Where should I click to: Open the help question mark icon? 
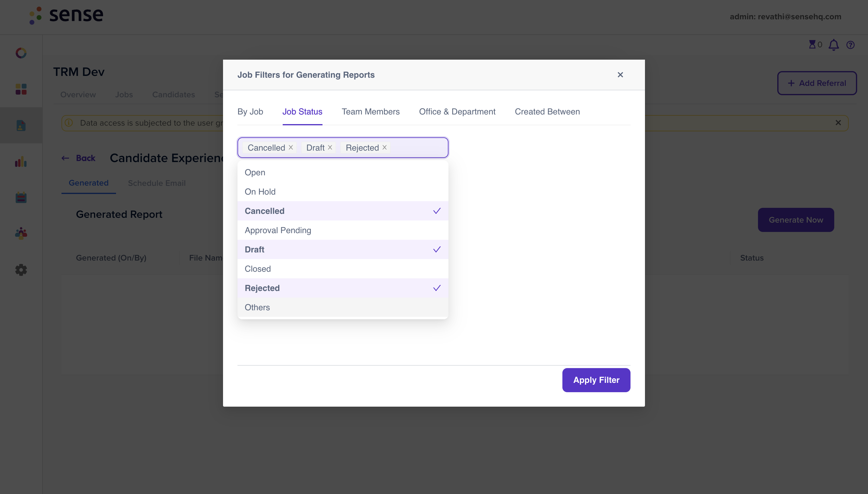[x=850, y=45]
